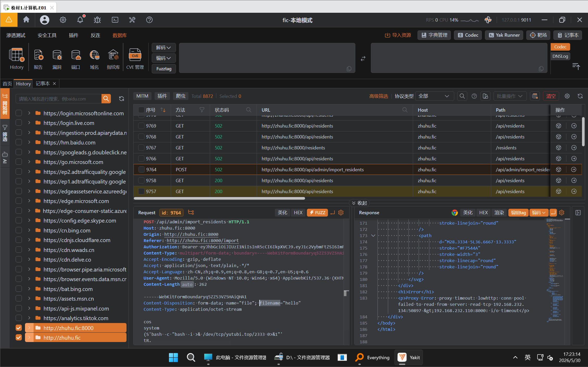The height and width of the screenshot is (367, 588).
Task: Uncheck the http://zhuhu.fic:8000 checkbox
Action: (x=19, y=328)
